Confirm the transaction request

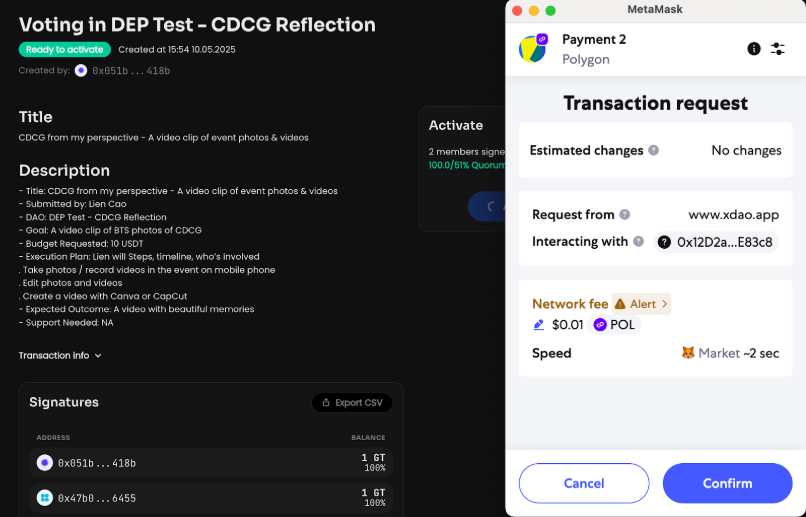pos(727,483)
